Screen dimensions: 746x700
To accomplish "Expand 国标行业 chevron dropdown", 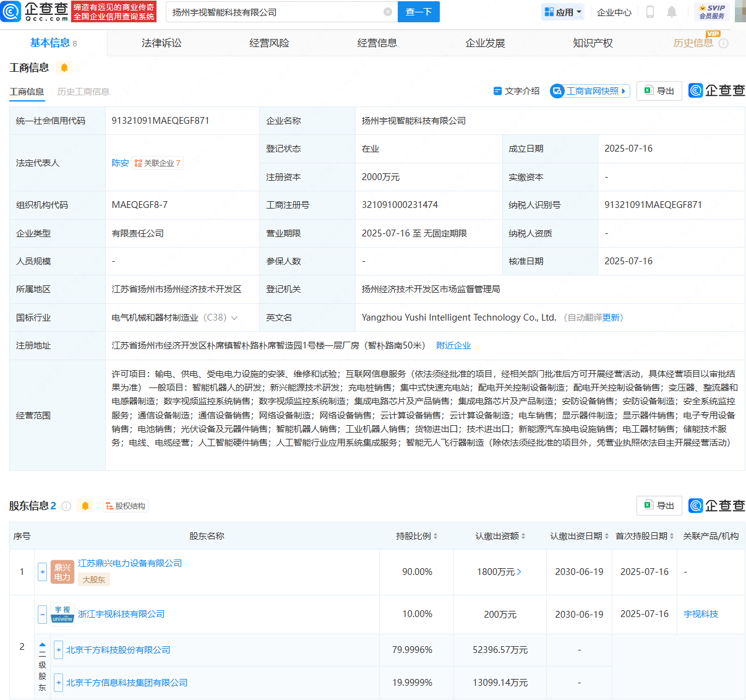I will tap(234, 318).
